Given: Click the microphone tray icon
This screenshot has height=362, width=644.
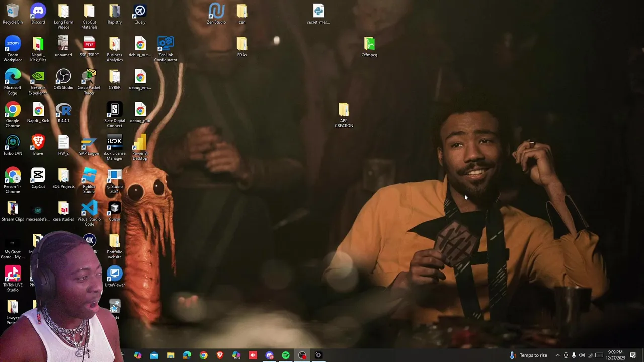Looking at the screenshot, I should point(574,355).
